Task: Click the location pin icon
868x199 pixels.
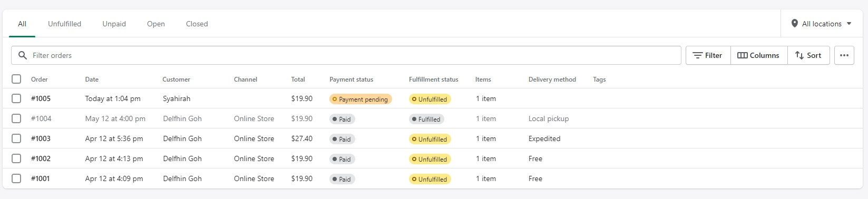Action: 794,24
